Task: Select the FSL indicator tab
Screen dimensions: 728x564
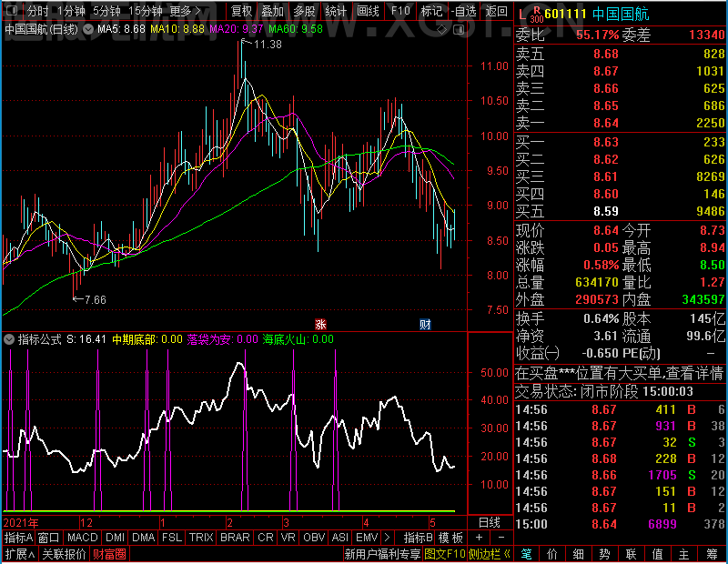Action: (x=172, y=537)
